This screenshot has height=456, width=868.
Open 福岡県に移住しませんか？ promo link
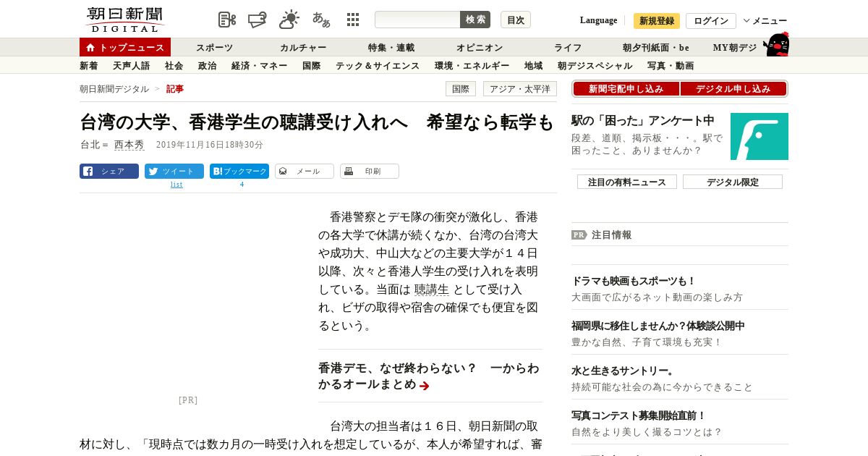[658, 326]
